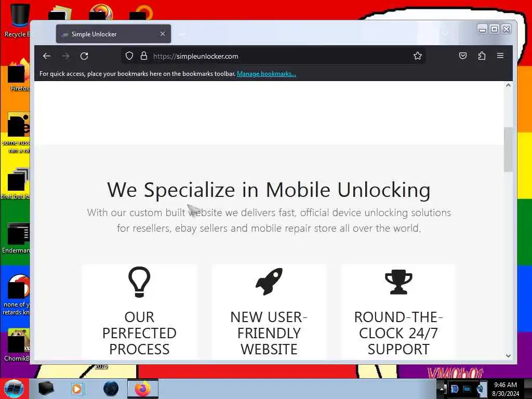Click the lightbulb Our Perfected Process icon
This screenshot has height=399, width=532.
139,282
